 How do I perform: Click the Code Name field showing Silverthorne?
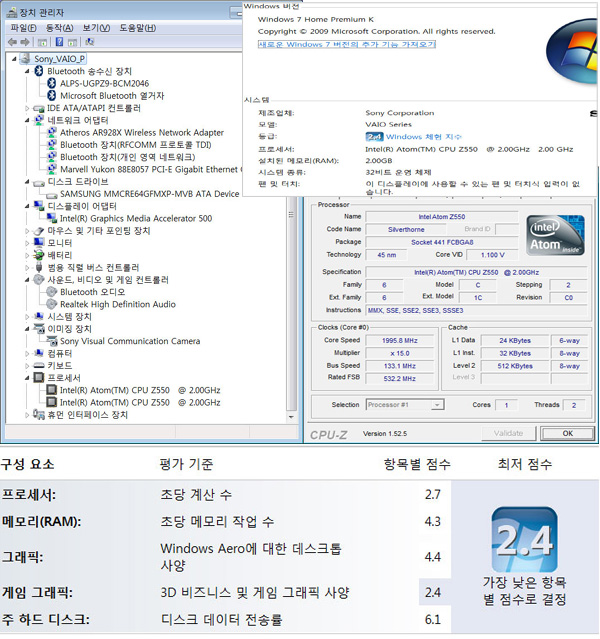(406, 229)
